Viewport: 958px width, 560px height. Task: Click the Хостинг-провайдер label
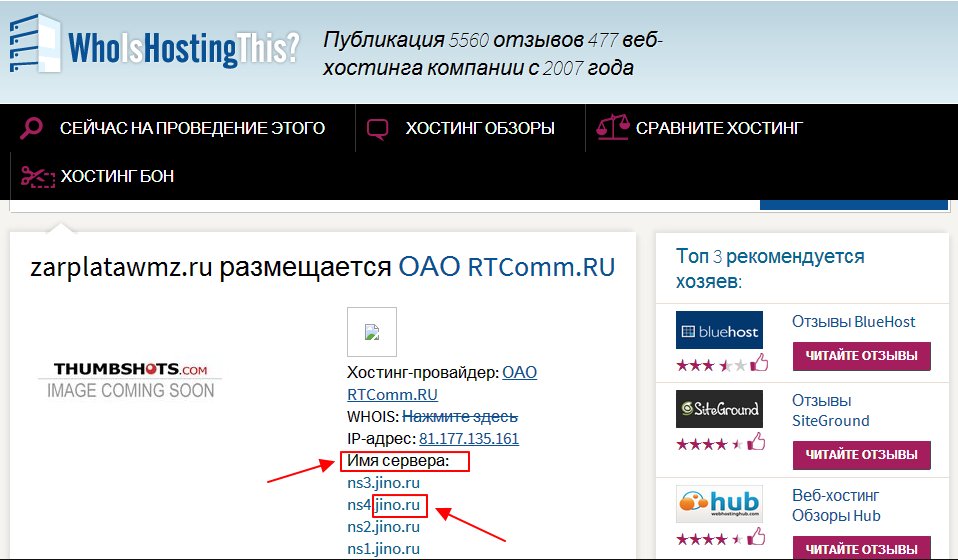click(x=423, y=373)
